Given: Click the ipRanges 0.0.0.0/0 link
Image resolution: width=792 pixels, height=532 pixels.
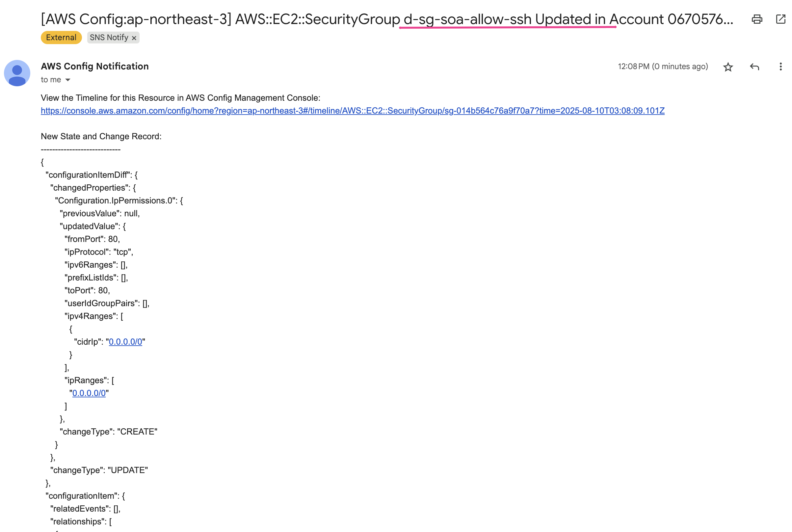Looking at the screenshot, I should 89,393.
